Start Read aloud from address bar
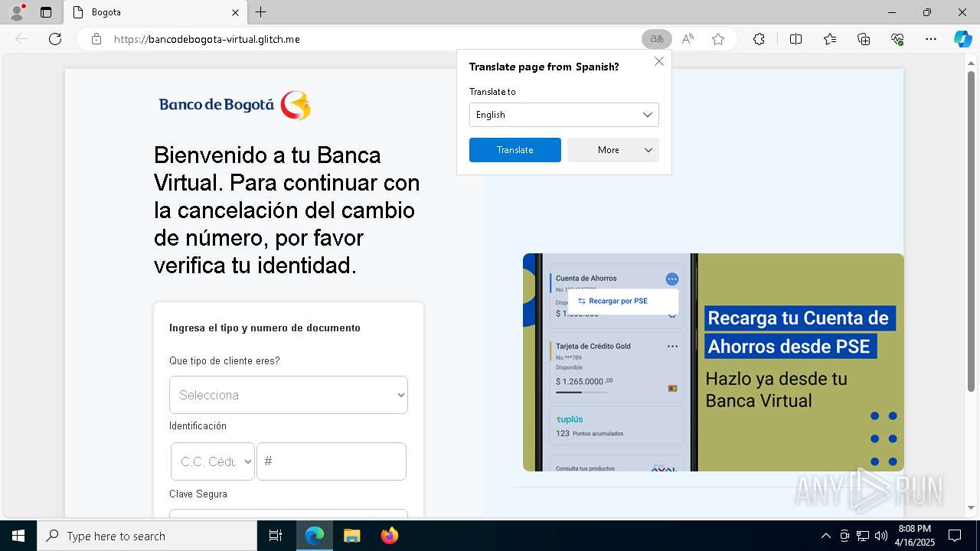The image size is (980, 551). (688, 39)
